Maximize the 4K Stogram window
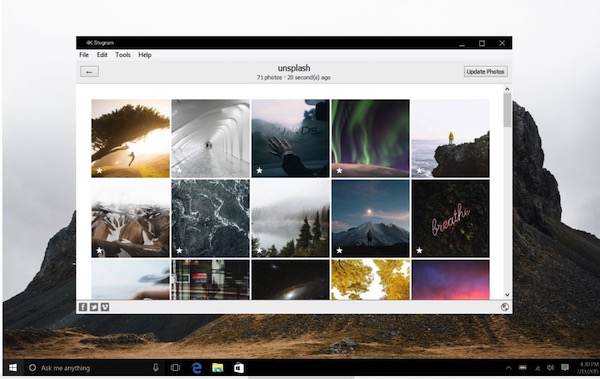 tap(482, 43)
